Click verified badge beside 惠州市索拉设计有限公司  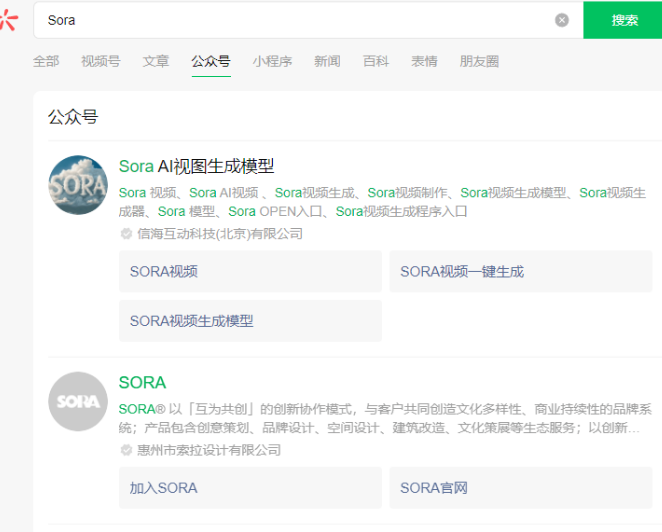(x=126, y=450)
